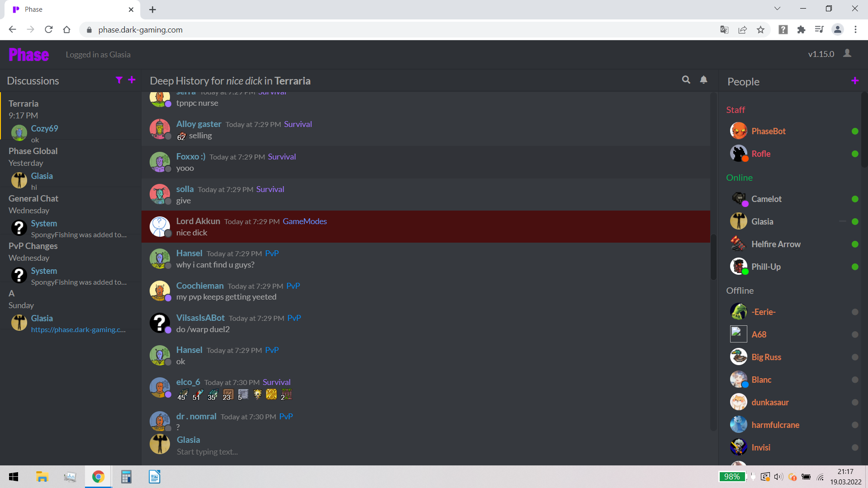The image size is (868, 488).
Task: Click the Big Russ avatar icon
Action: coord(738,357)
